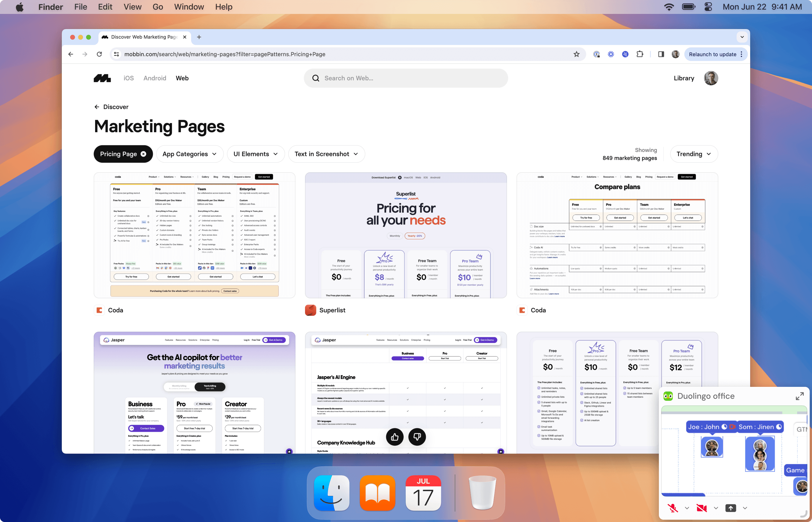Click the Mobbin logo
This screenshot has width=812, height=522.
point(102,78)
